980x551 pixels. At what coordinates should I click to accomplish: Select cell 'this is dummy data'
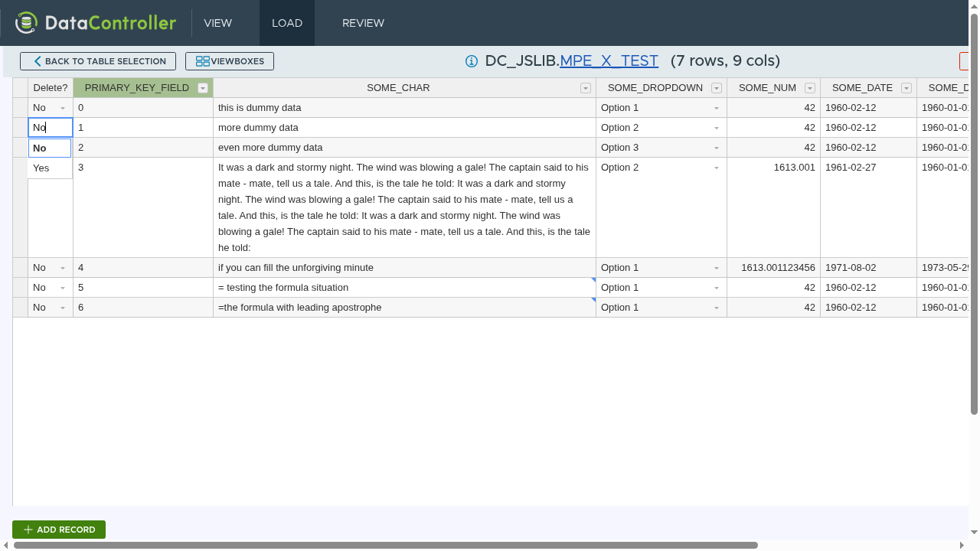404,108
